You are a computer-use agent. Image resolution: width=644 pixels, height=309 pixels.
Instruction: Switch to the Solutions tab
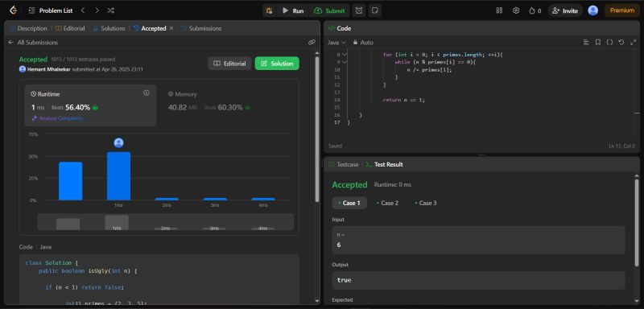point(109,28)
